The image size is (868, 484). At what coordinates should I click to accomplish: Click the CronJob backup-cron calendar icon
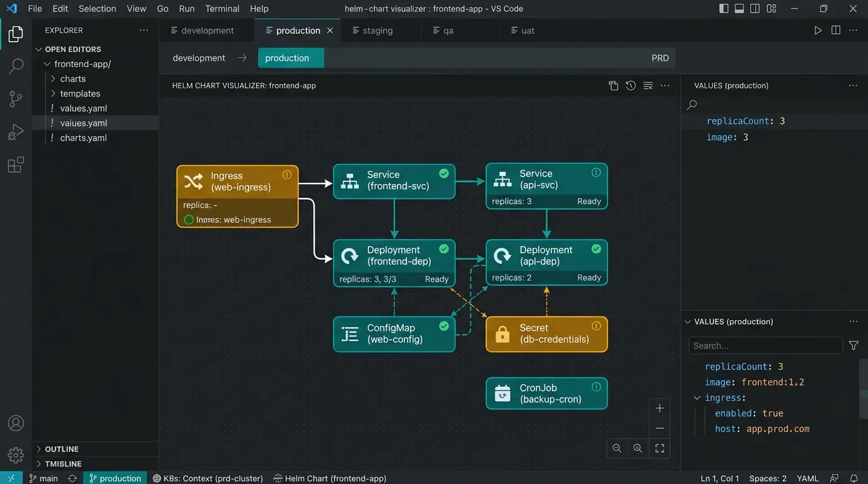pos(502,393)
